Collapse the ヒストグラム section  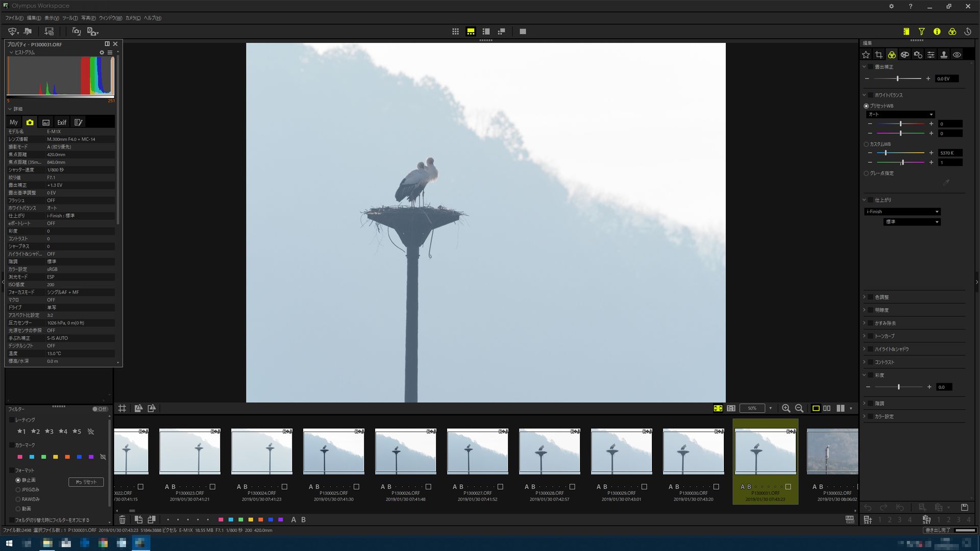[x=11, y=53]
